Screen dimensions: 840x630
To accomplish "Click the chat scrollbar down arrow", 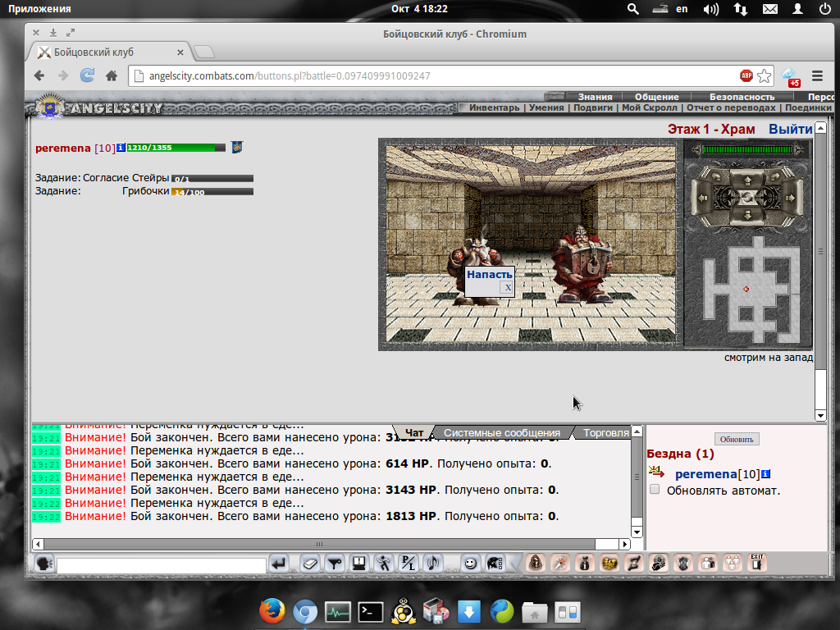I will coord(637,532).
